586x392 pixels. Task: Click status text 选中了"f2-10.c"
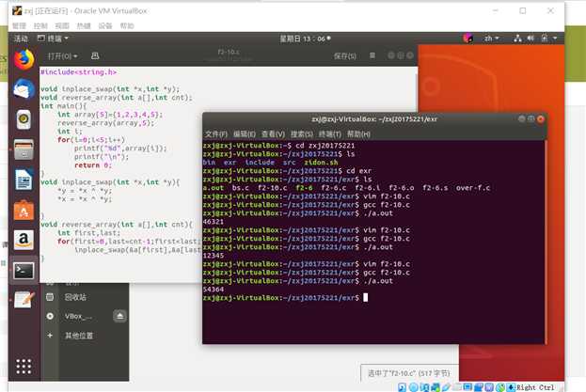409,373
